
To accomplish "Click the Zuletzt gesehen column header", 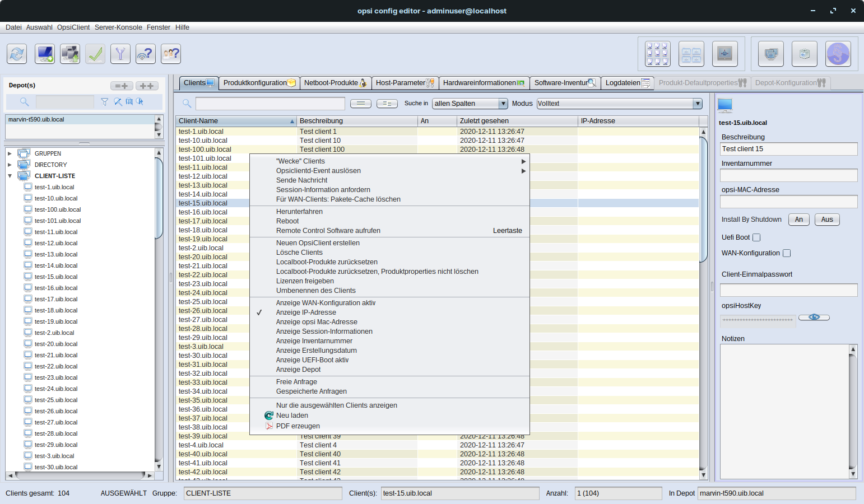I will 517,121.
